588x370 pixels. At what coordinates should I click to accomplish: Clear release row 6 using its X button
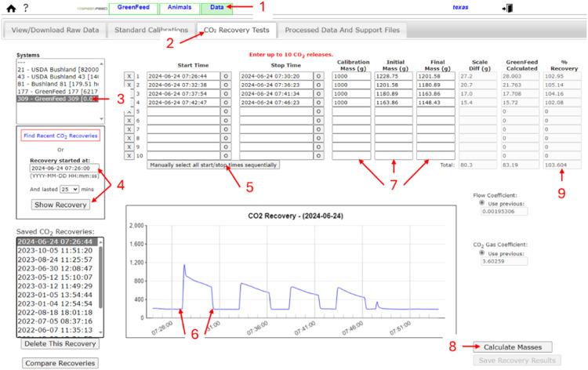(x=129, y=121)
